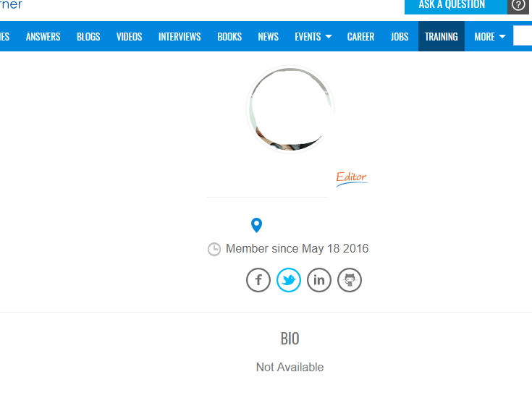The width and height of the screenshot is (532, 398).
Task: Open the Training menu item
Action: (442, 36)
